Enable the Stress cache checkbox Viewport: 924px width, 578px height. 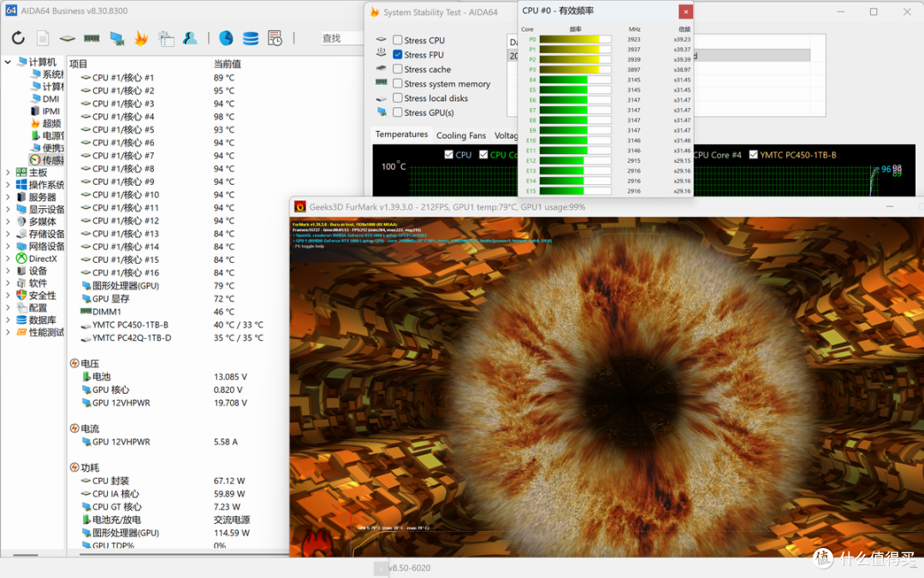point(398,69)
